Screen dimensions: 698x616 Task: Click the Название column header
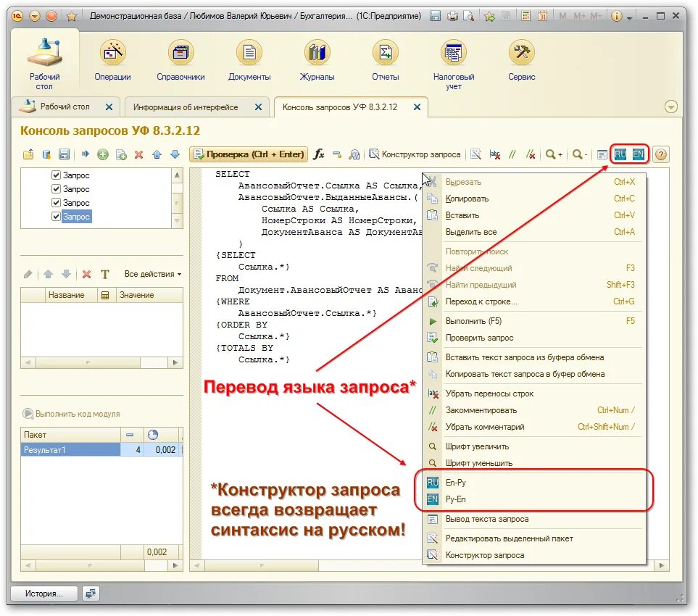(x=71, y=295)
